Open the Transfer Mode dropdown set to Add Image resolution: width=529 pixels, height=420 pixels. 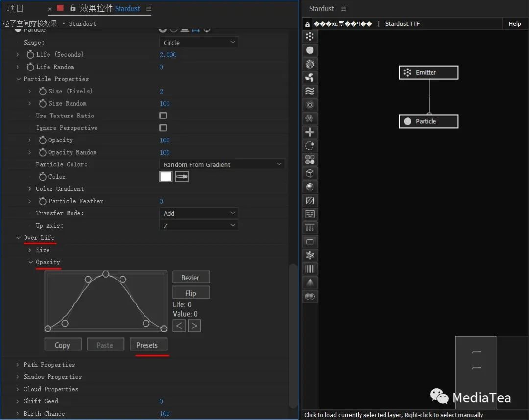pos(198,213)
